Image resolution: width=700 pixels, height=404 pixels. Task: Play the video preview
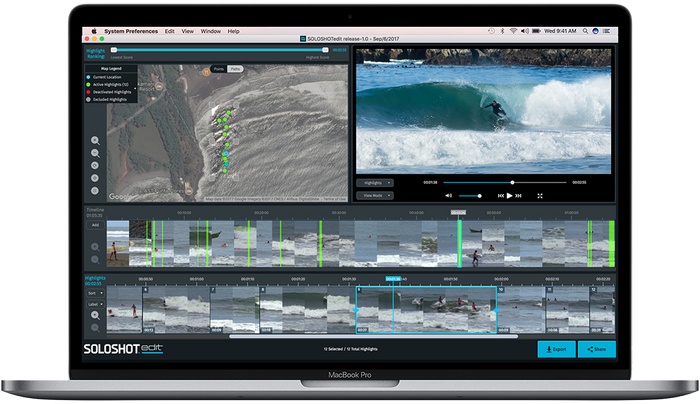click(x=509, y=196)
